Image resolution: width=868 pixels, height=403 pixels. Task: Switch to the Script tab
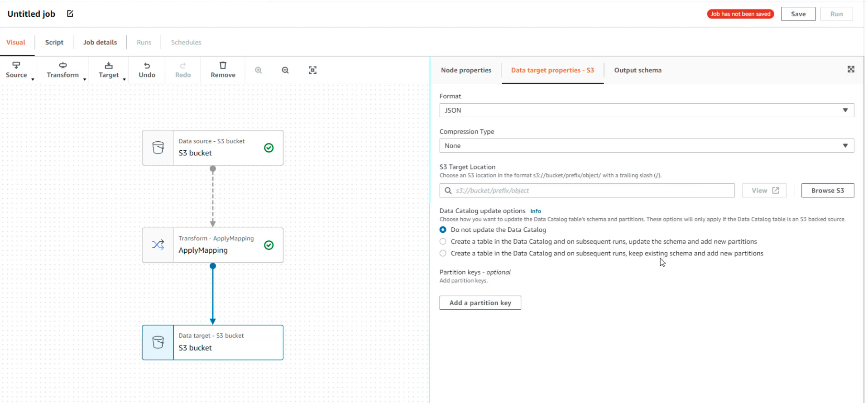54,42
